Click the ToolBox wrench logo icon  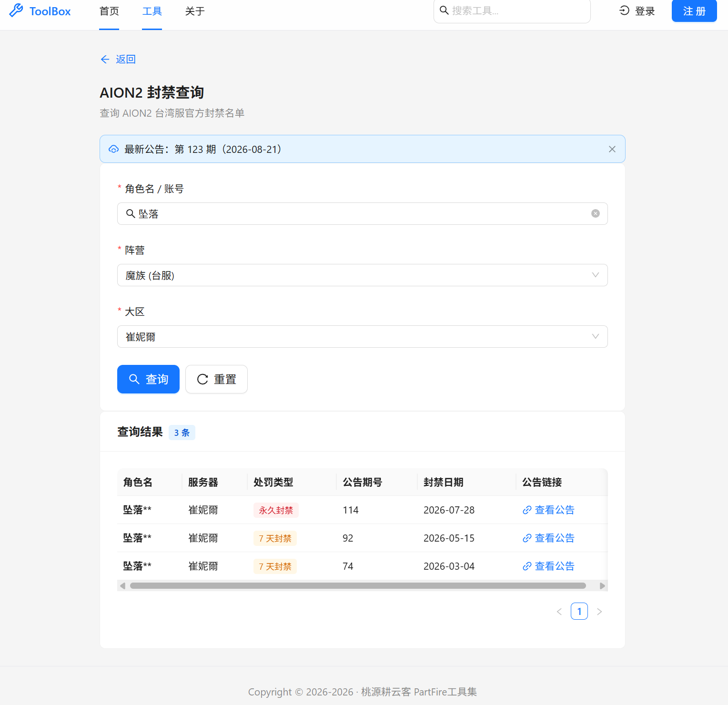(16, 10)
